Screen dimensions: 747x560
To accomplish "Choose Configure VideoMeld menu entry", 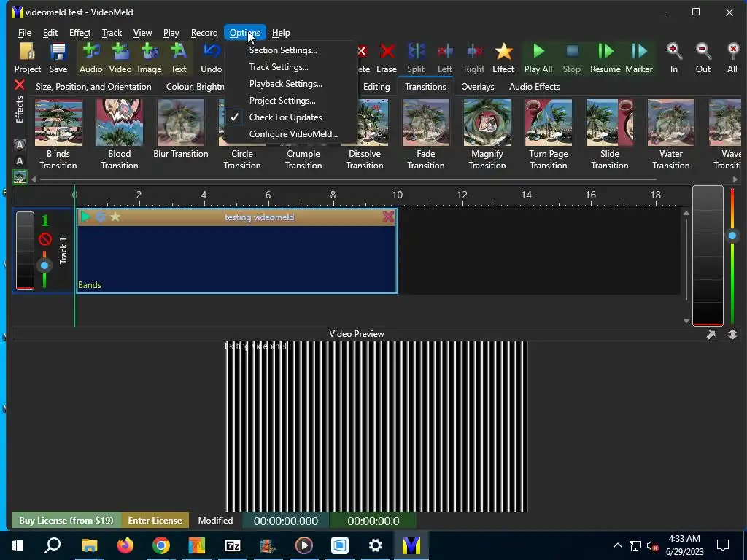I will (x=293, y=134).
